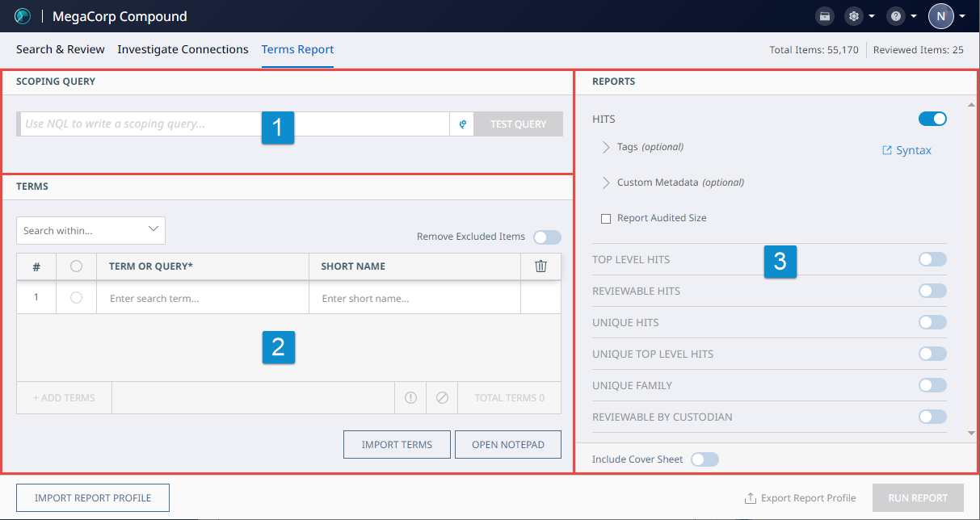Click the Import Terms button
The height and width of the screenshot is (520, 980).
397,444
